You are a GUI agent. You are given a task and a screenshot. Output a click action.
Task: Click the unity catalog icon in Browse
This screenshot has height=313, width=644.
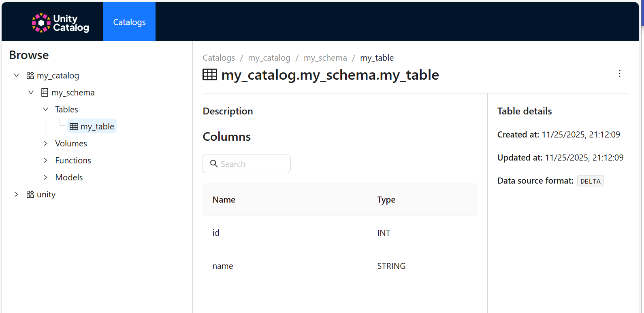coord(30,195)
